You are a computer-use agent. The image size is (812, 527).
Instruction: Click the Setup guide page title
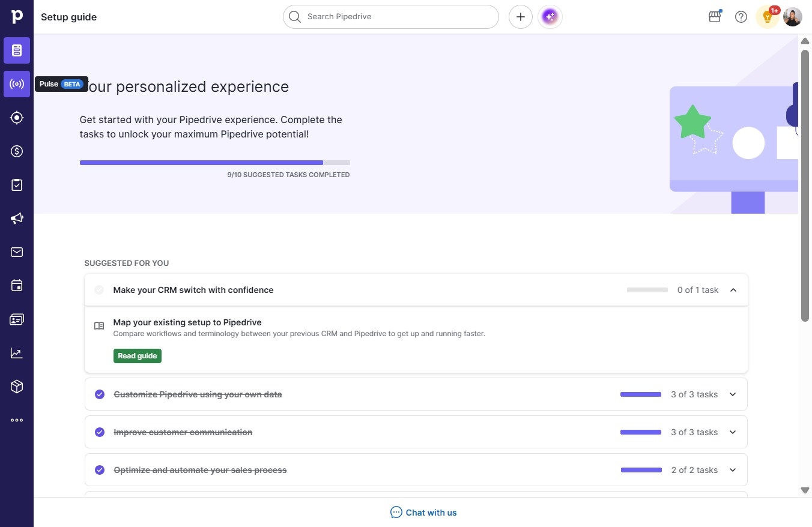(68, 17)
